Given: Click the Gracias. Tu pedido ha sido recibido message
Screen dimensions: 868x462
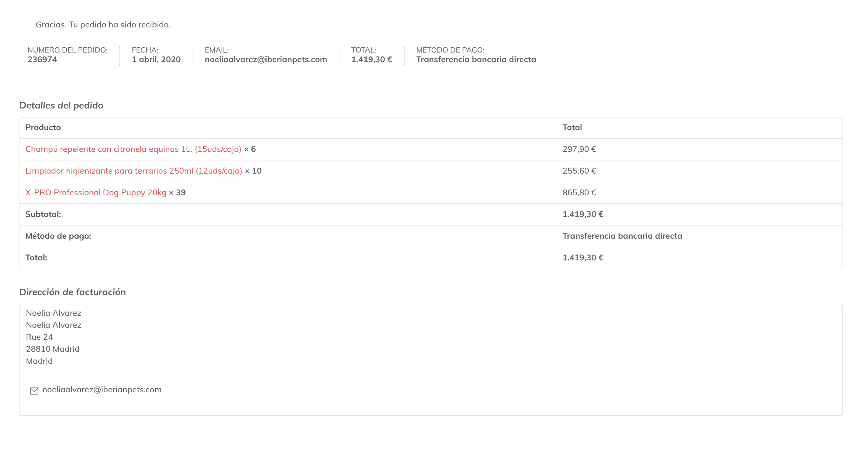Looking at the screenshot, I should point(103,25).
